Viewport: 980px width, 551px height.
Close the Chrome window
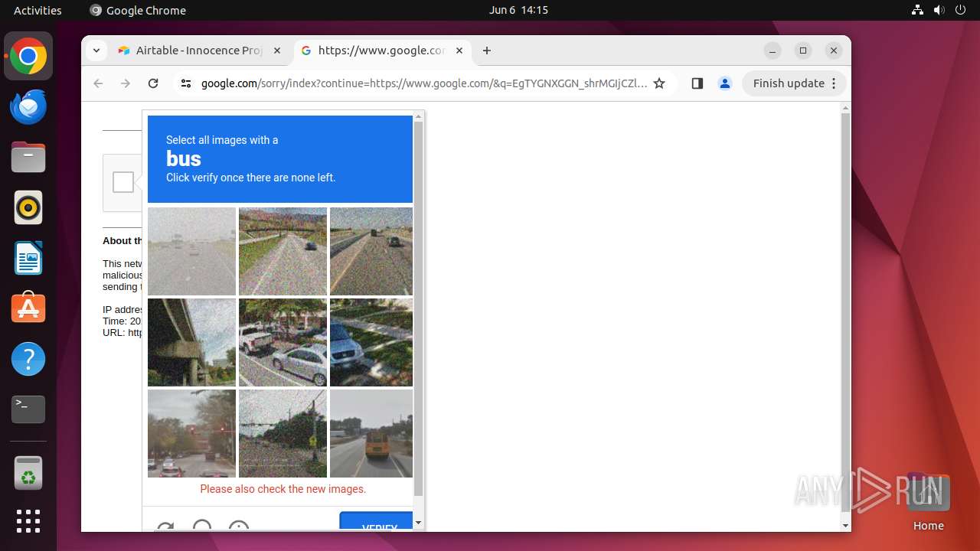[x=834, y=51]
